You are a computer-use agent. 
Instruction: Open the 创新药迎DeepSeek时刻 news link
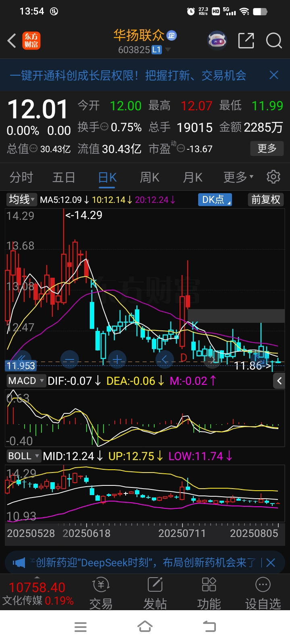[146, 562]
